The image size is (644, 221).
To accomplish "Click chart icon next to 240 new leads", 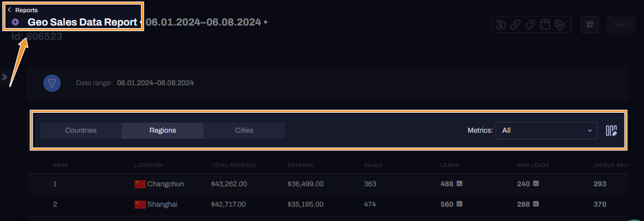I will pyautogui.click(x=536, y=184).
